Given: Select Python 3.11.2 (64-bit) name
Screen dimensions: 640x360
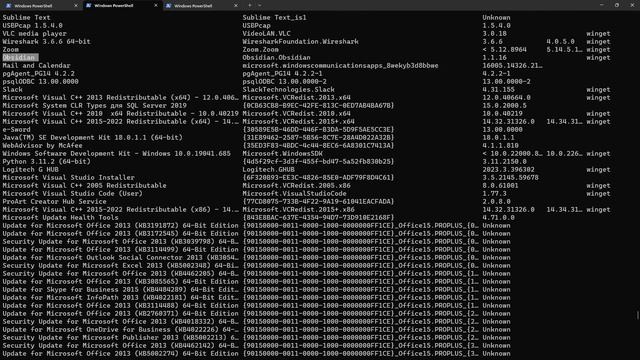Looking at the screenshot, I should [47, 162].
